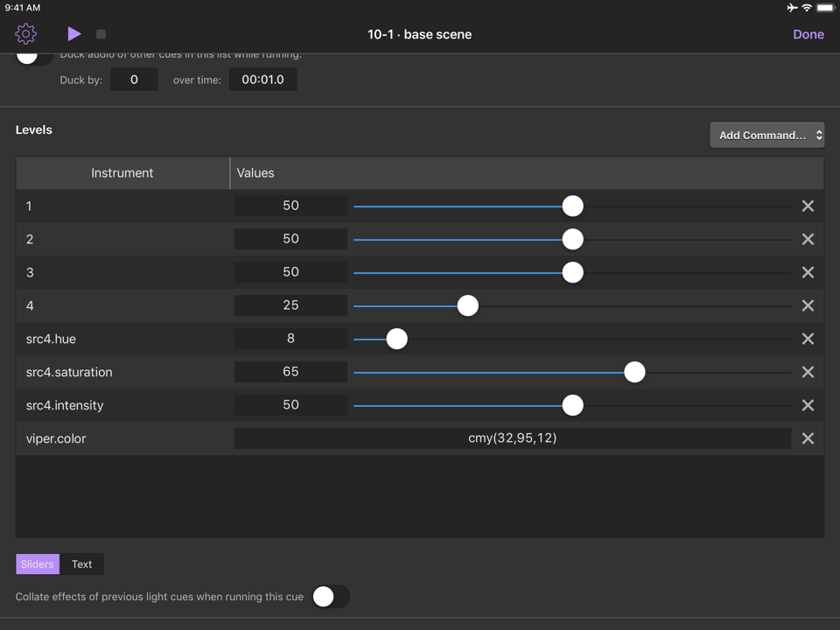Viewport: 840px width, 630px height.
Task: Open the settings gear icon
Action: (26, 34)
